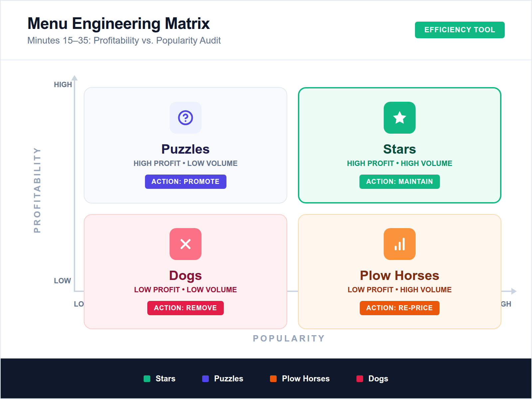Image resolution: width=532 pixels, height=399 pixels.
Task: Click the purple Puzzles legend swatch
Action: pyautogui.click(x=205, y=378)
